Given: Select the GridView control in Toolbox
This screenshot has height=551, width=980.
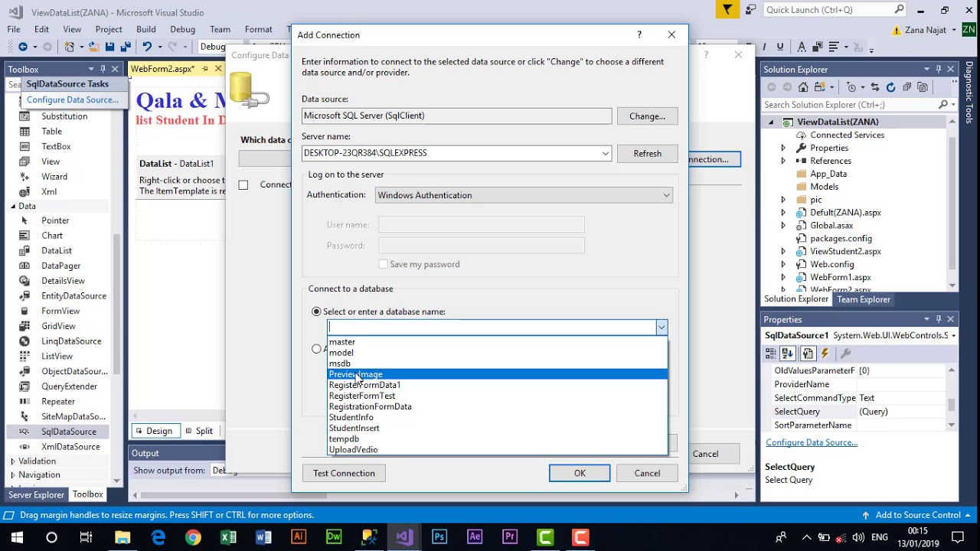Looking at the screenshot, I should coord(58,326).
